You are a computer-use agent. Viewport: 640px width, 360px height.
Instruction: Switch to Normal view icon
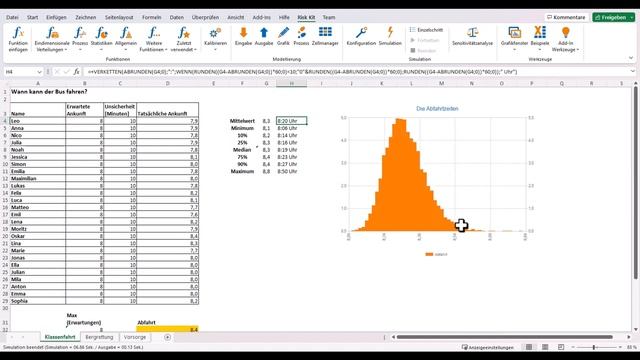529,347
